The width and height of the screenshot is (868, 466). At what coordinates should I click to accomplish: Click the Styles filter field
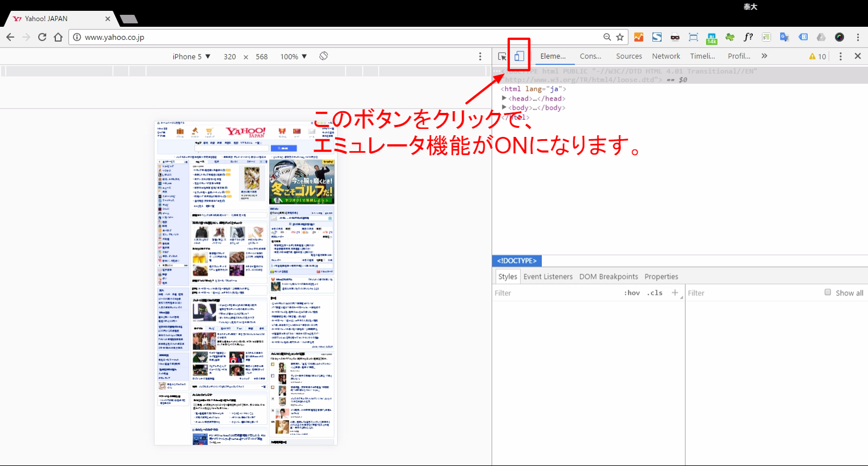(556, 293)
